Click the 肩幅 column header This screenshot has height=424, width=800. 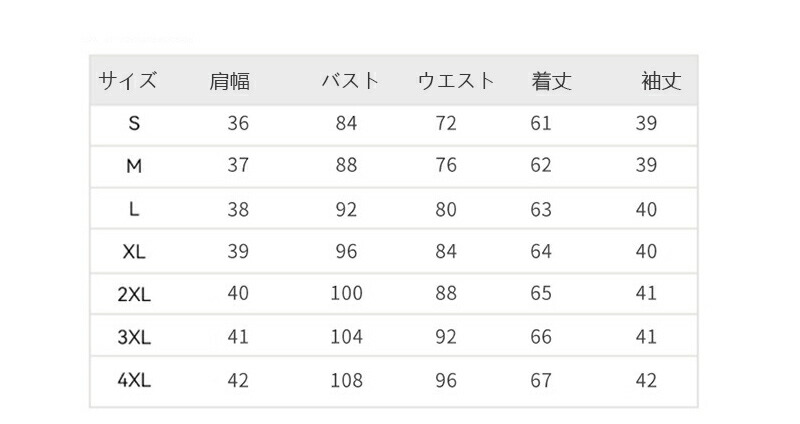[x=230, y=81]
